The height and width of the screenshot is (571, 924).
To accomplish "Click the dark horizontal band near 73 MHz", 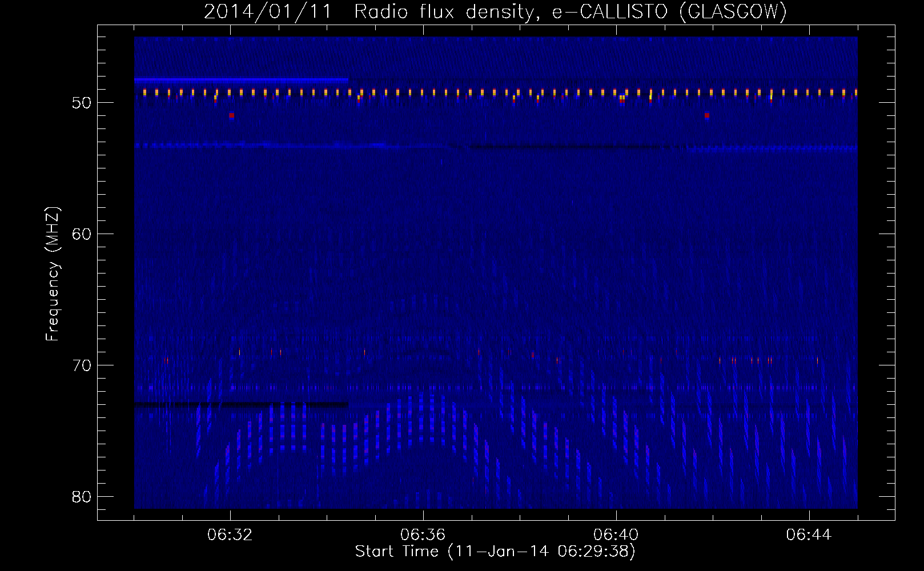I will 240,404.
